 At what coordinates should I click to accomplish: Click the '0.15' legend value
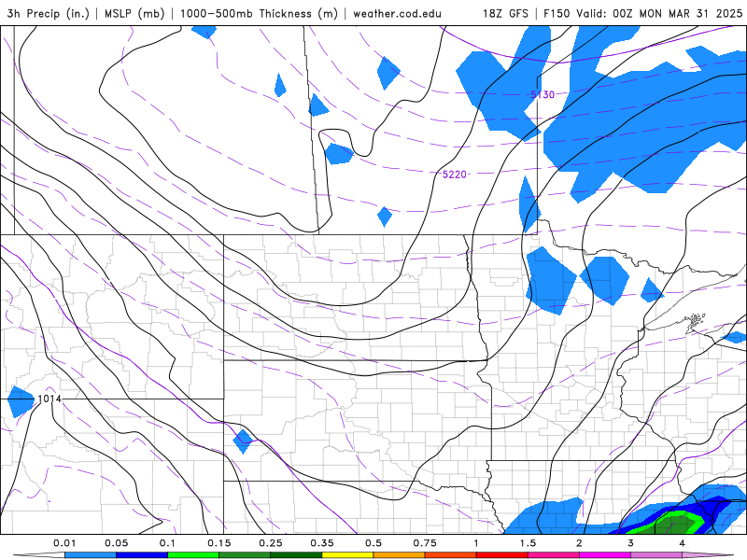tap(219, 543)
